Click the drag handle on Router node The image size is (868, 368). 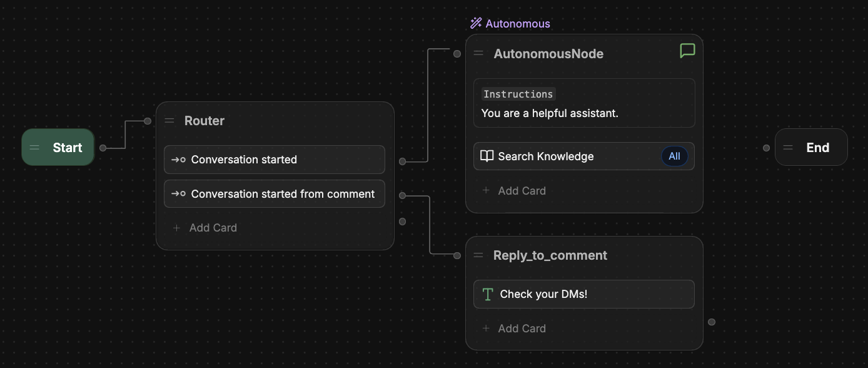169,121
